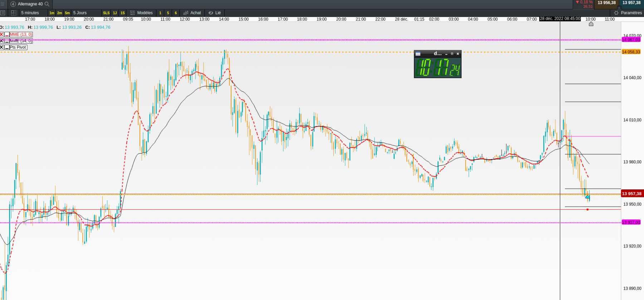Click the 28 déc. 2022 08:45:00 cursor label
Viewport: 644px width, 300px height.
[560, 19]
